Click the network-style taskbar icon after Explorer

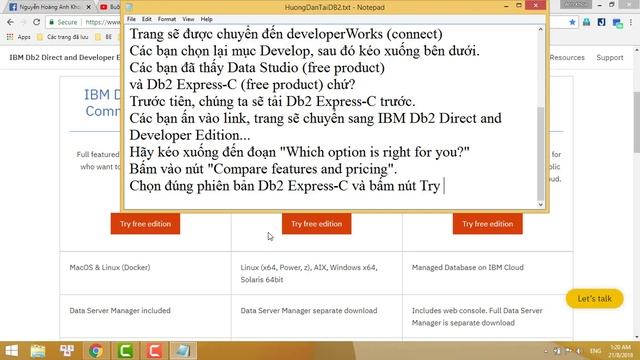pos(67,351)
